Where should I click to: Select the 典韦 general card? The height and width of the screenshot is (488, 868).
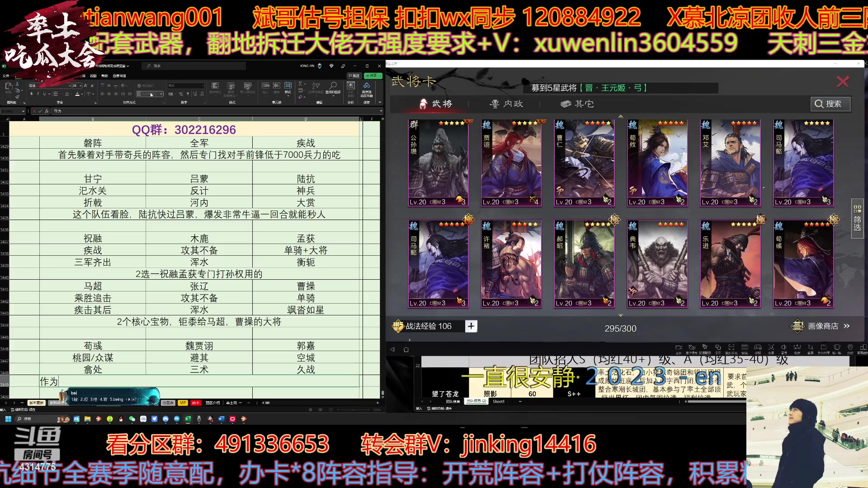pyautogui.click(x=657, y=264)
